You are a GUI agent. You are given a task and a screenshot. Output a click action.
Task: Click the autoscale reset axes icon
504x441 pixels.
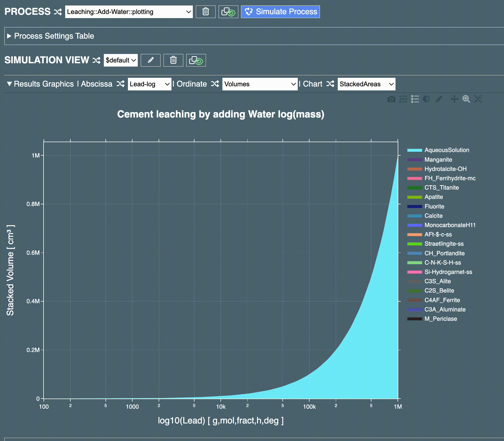click(478, 99)
